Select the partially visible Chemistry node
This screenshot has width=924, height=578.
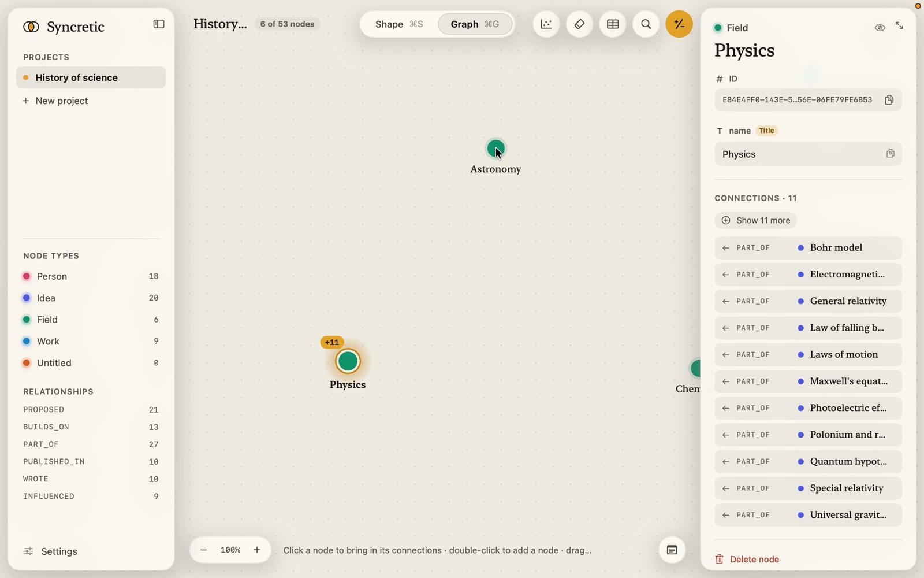pyautogui.click(x=695, y=368)
